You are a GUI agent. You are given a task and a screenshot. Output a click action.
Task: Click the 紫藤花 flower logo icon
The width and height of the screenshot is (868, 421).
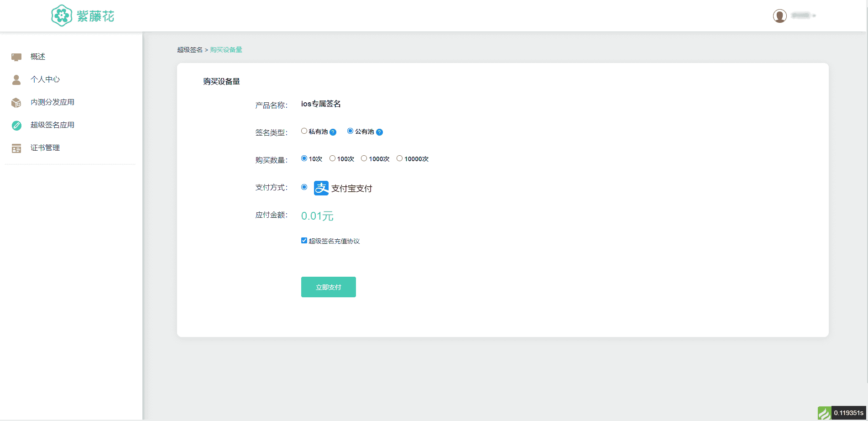(62, 16)
